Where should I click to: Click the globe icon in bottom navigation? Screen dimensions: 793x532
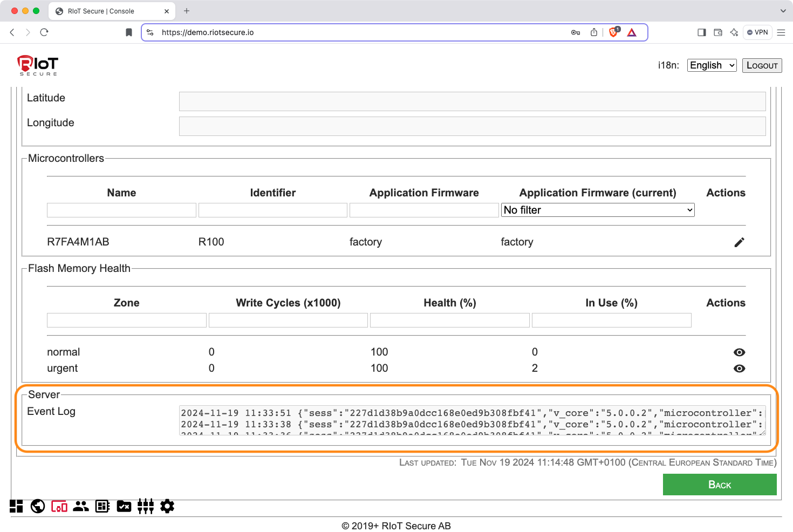[x=38, y=506]
